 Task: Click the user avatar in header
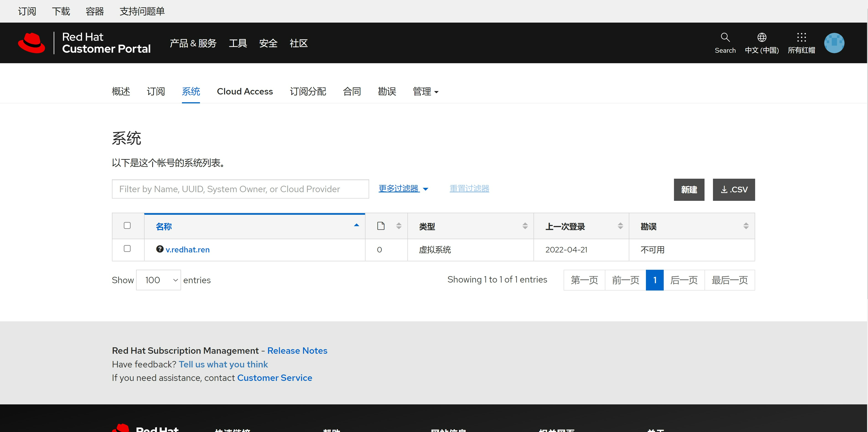834,43
